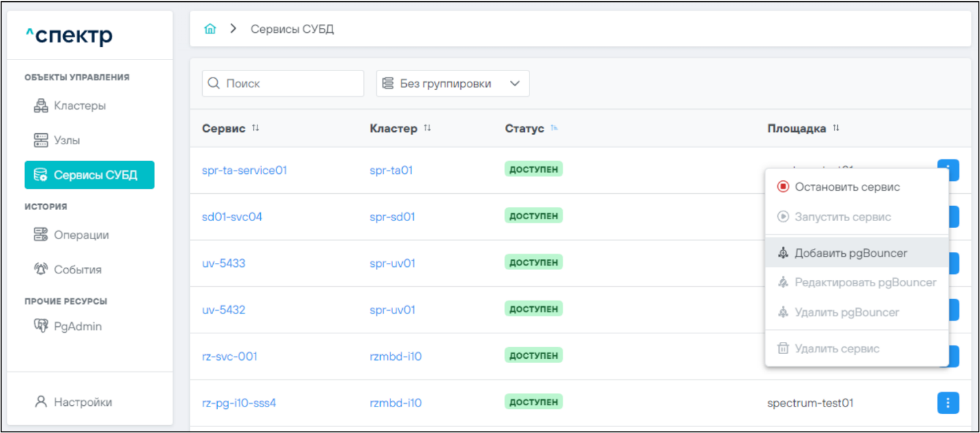980x433 pixels.
Task: Open Операции history page
Action: click(71, 235)
